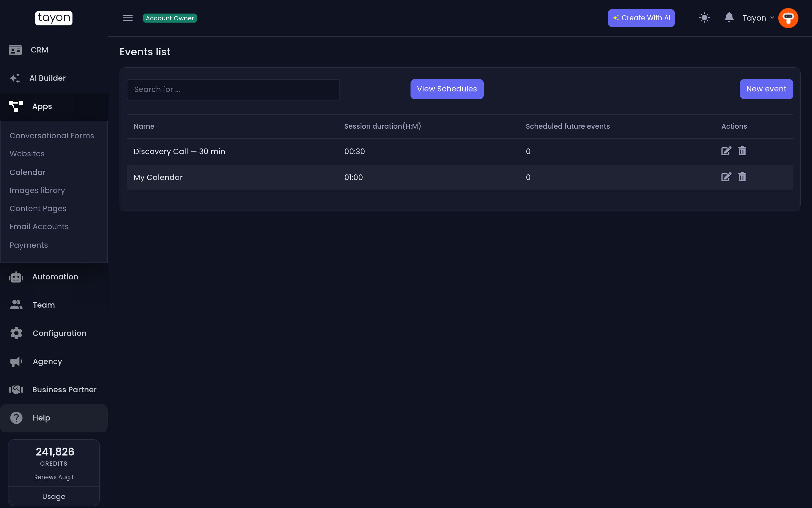This screenshot has width=812, height=508.
Task: Click the Agency megaphone icon
Action: click(x=16, y=362)
